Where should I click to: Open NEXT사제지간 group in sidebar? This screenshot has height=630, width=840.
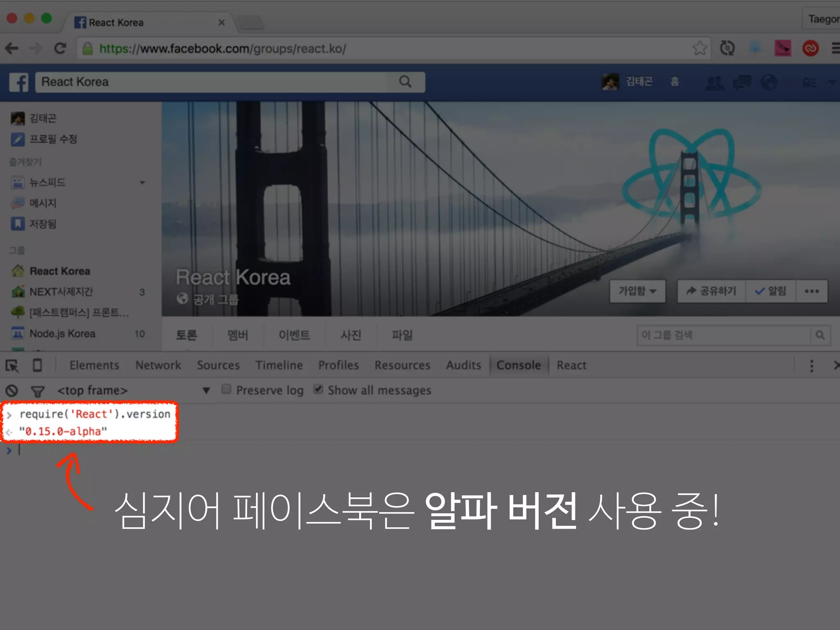pyautogui.click(x=61, y=292)
